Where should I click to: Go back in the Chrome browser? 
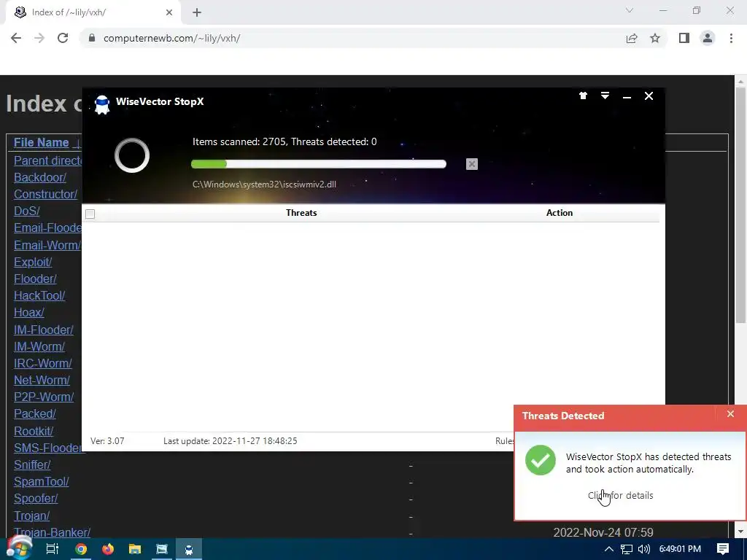(x=16, y=38)
